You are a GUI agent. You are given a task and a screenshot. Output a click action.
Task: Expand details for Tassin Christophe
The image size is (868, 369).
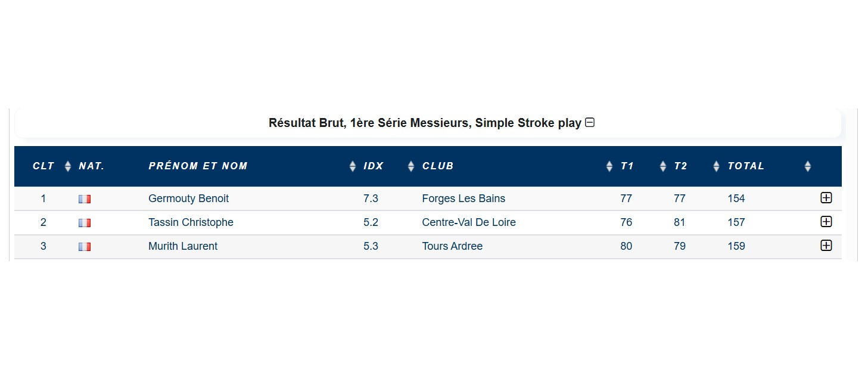[x=826, y=222]
